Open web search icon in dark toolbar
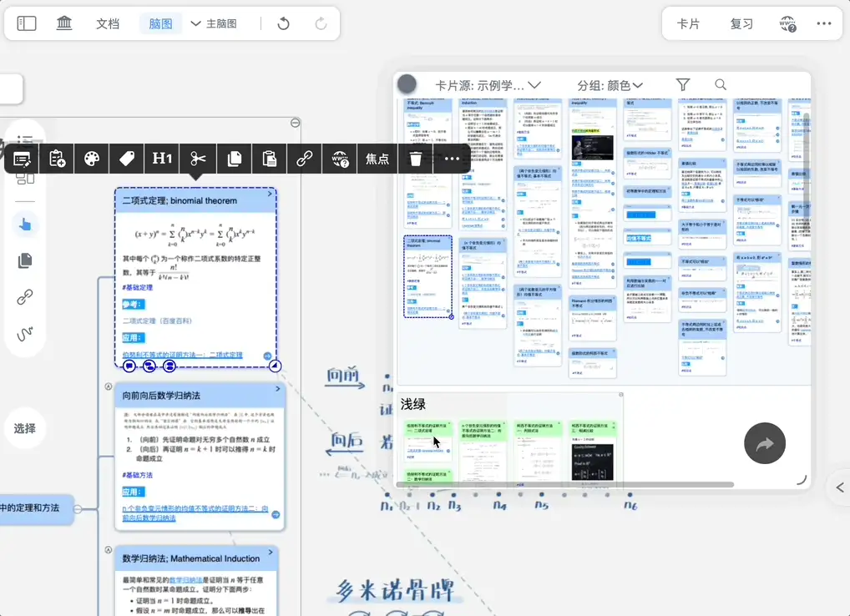 tap(340, 159)
